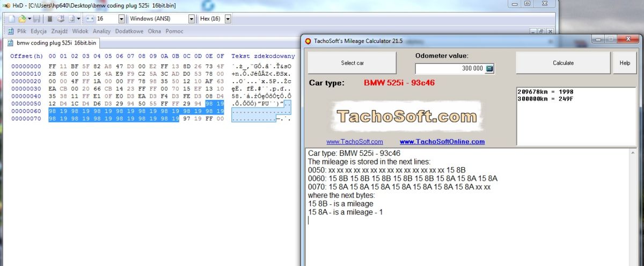Click the 0070 line in calculator output
Viewport: 644px width, 266px height.
coord(399,187)
